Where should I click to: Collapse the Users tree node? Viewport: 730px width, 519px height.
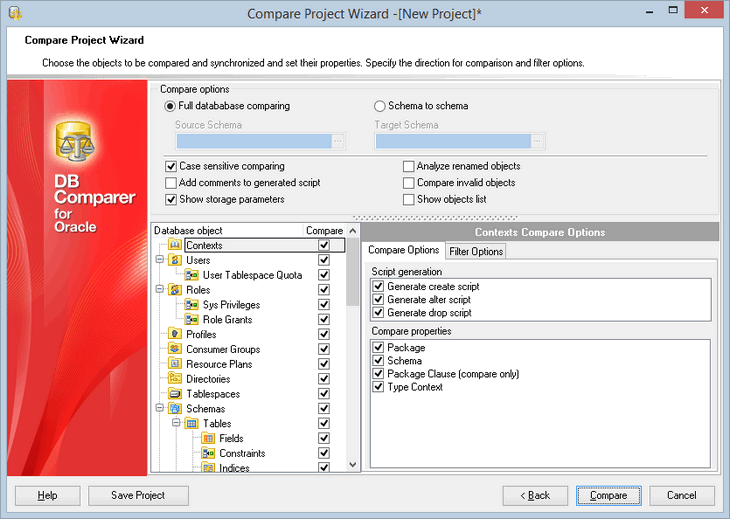pyautogui.click(x=160, y=259)
